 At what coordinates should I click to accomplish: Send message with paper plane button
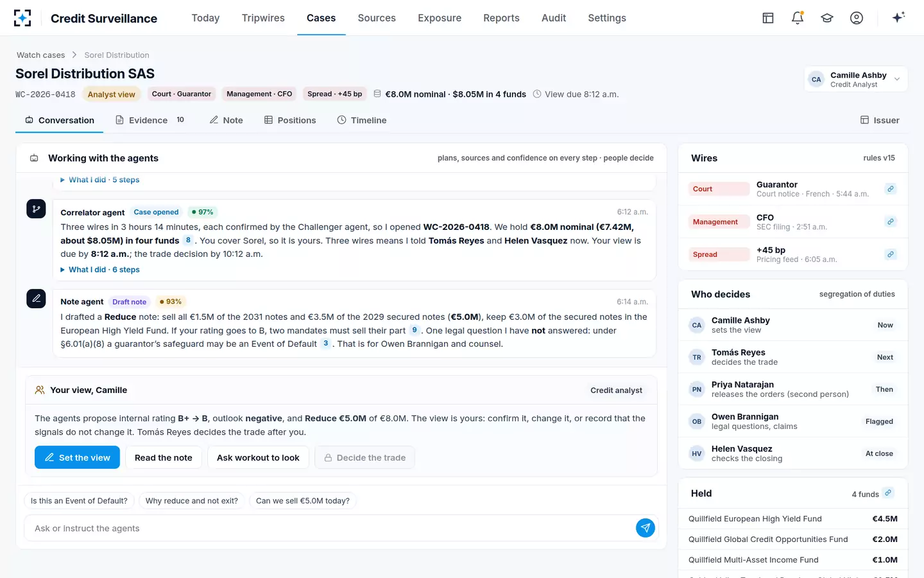coord(646,528)
